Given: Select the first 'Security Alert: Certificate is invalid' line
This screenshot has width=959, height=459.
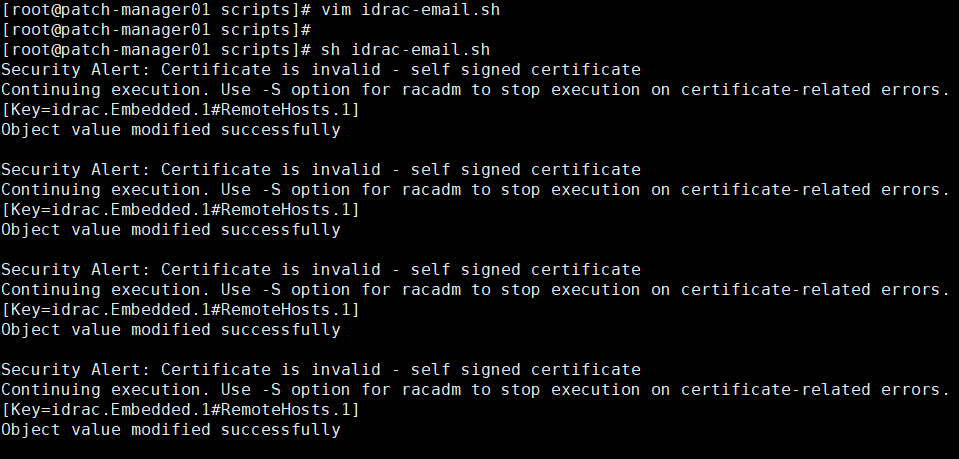Looking at the screenshot, I should click(x=321, y=70).
